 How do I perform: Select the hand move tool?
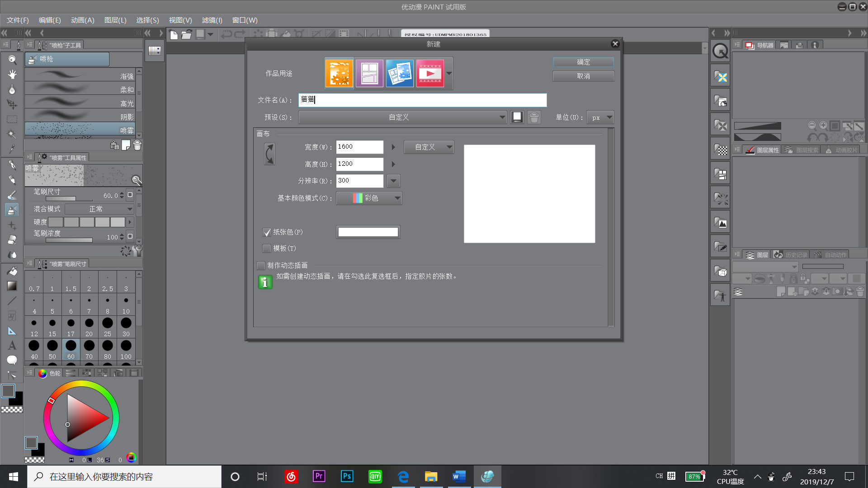click(x=12, y=75)
